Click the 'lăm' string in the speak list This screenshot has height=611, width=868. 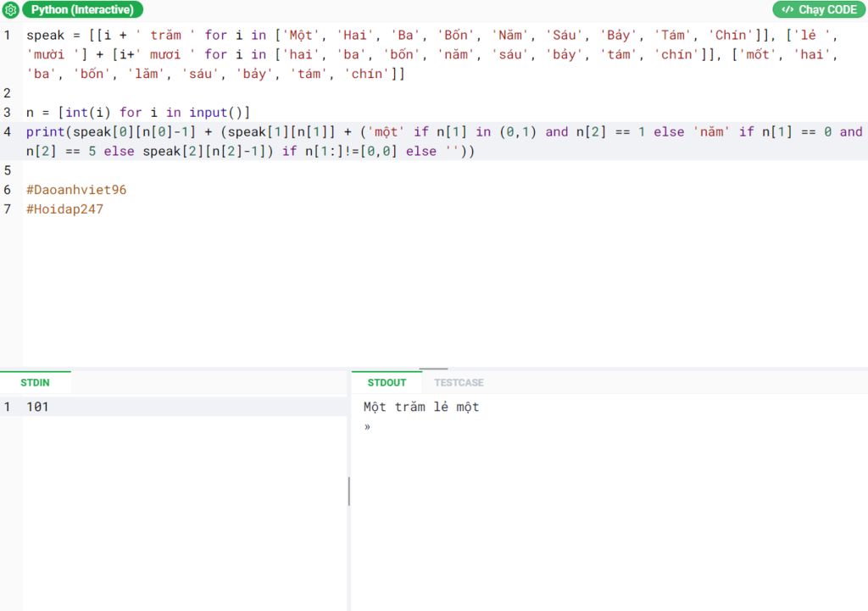point(146,74)
